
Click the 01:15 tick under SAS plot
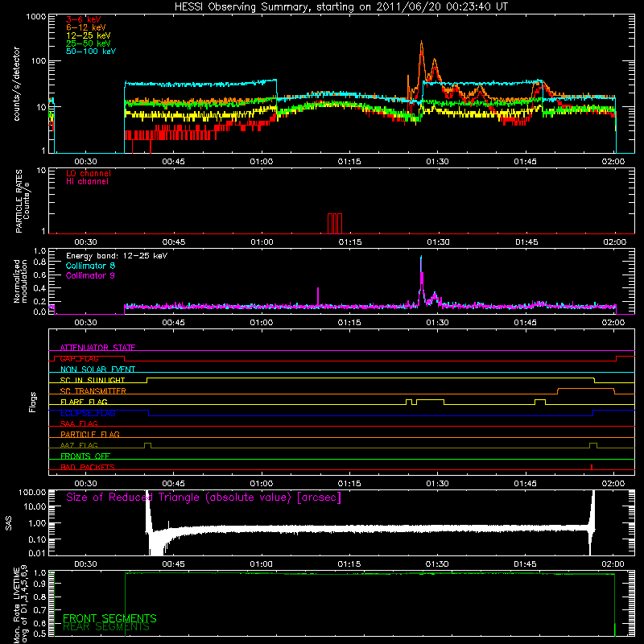349,564
